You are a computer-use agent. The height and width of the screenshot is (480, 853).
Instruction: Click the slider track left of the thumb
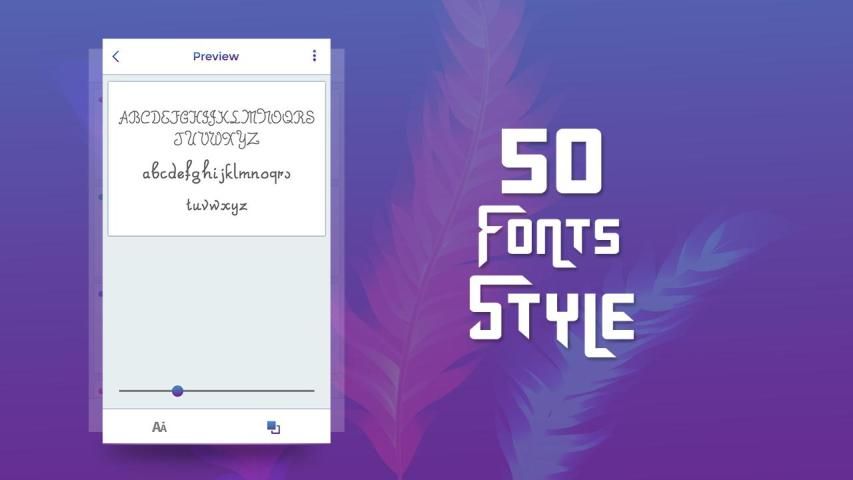[x=145, y=391]
